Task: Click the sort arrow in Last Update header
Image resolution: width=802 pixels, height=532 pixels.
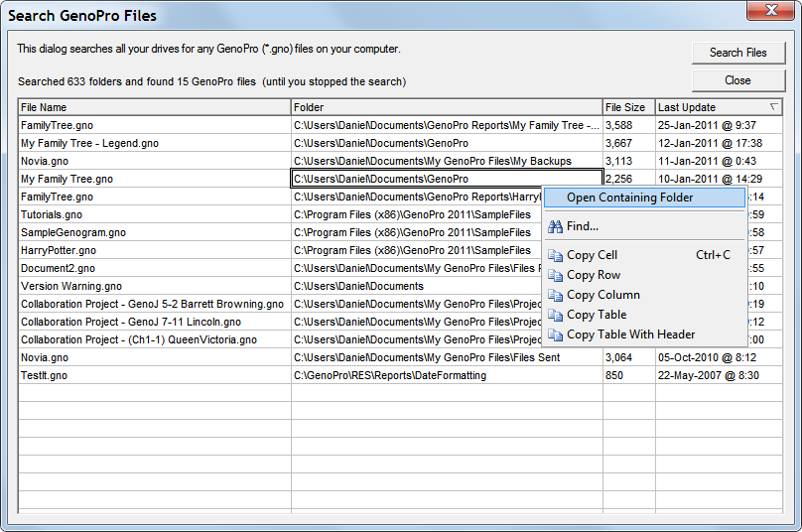Action: coord(774,107)
